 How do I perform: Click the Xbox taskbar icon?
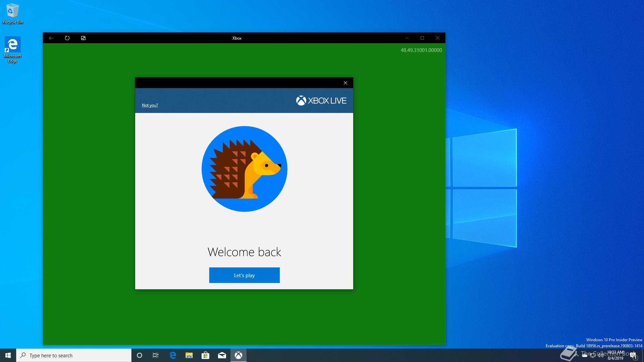[x=238, y=355]
